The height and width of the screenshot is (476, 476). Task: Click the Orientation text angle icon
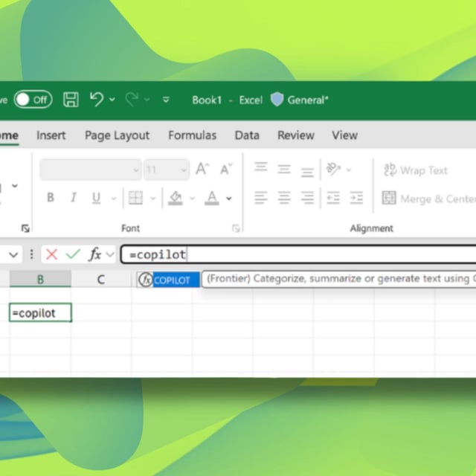[x=333, y=169]
